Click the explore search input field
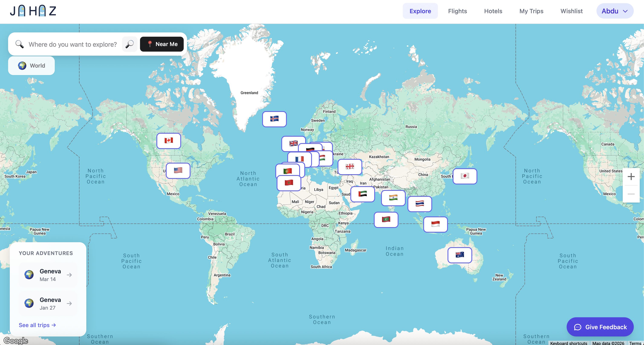This screenshot has width=644, height=345. click(72, 44)
